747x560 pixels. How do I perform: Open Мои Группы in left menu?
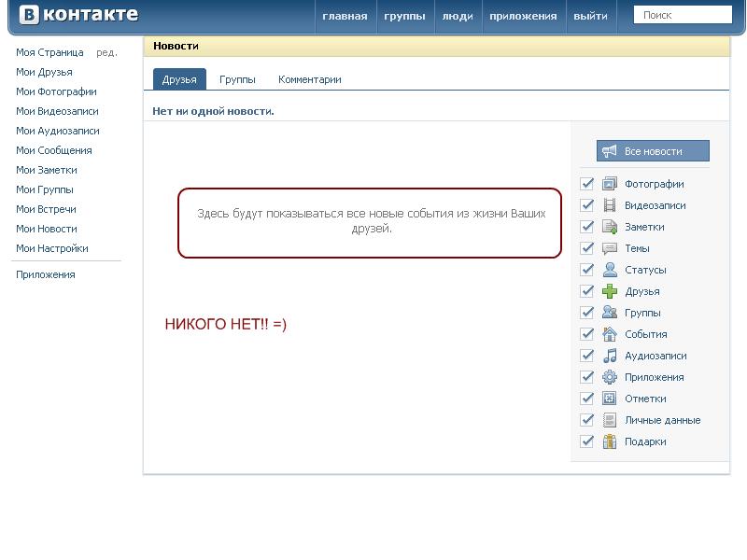click(45, 189)
